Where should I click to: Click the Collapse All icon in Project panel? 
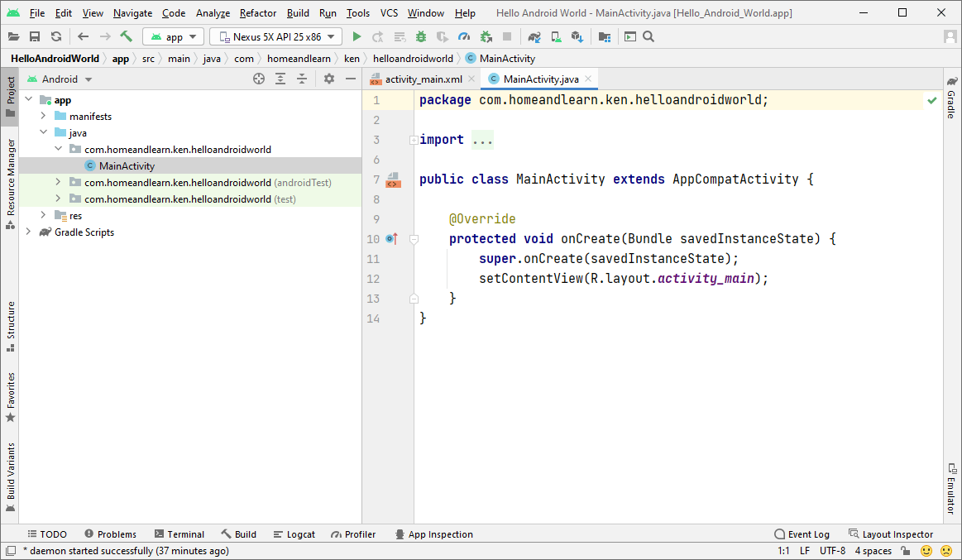(x=302, y=79)
